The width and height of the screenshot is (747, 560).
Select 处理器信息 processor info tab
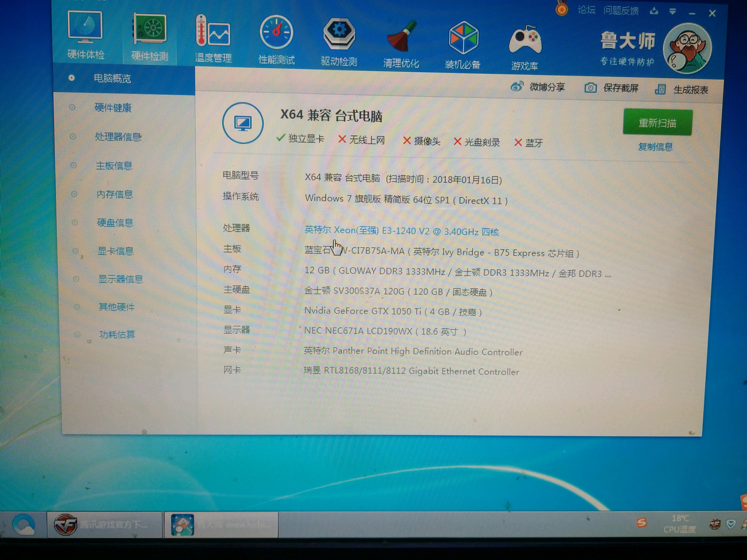point(118,137)
